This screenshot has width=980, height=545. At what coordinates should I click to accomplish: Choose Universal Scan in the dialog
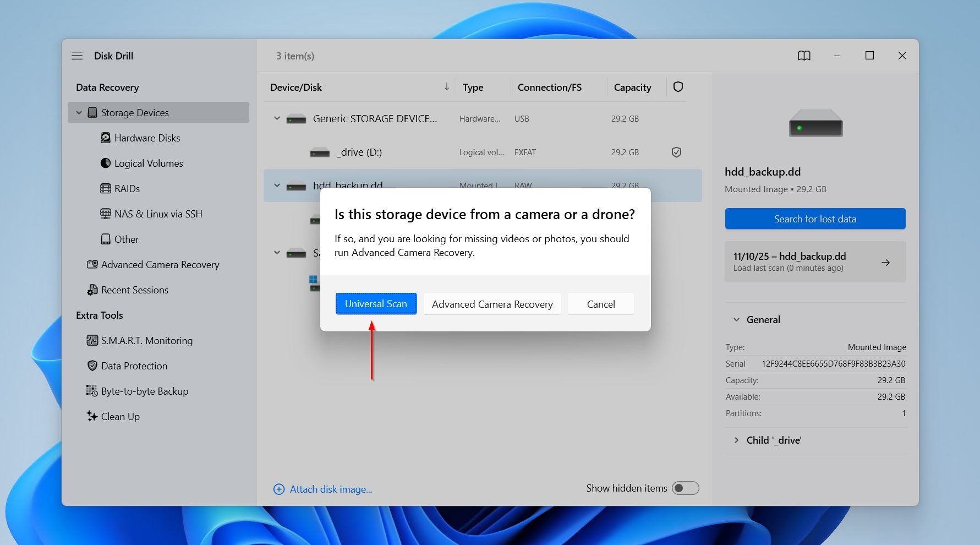(x=376, y=304)
